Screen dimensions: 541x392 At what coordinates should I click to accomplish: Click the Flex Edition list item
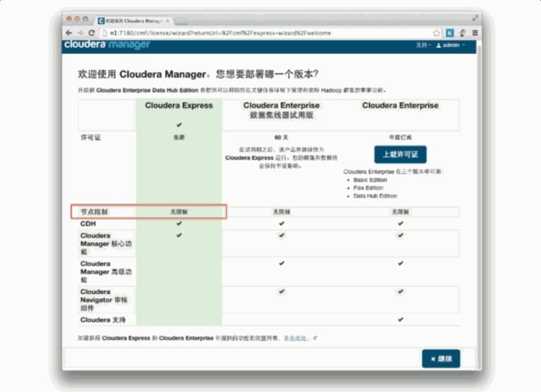click(x=368, y=188)
